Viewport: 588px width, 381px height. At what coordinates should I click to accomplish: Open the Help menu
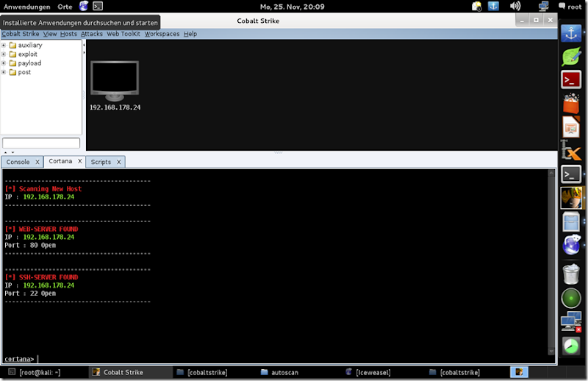(190, 34)
